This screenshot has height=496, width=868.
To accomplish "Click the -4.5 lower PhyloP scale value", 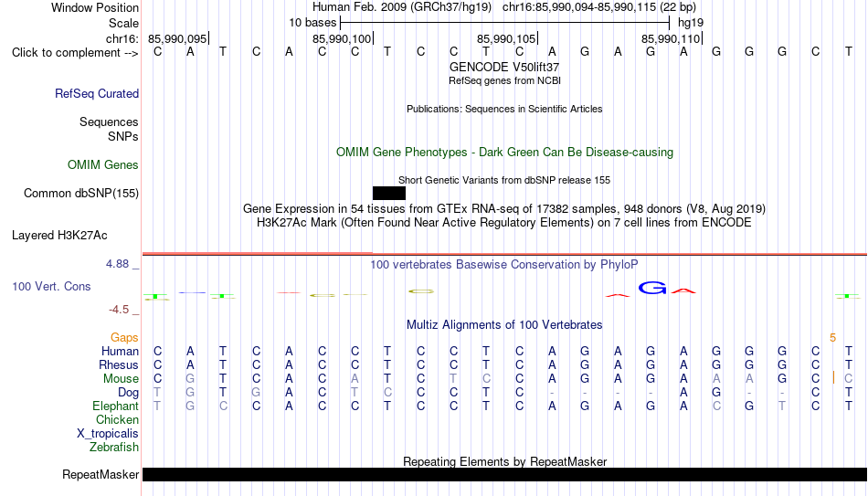I will pos(119,310).
